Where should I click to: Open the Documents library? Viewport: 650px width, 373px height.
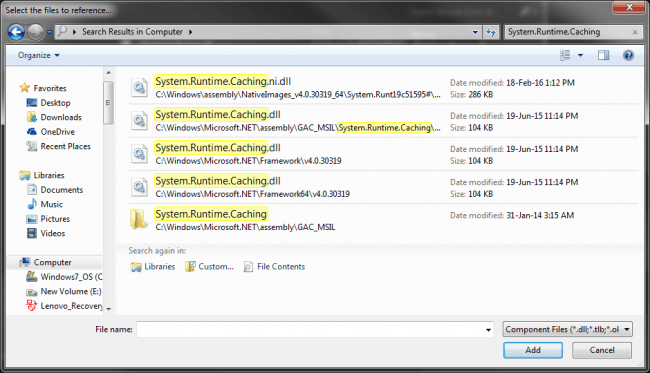(62, 189)
